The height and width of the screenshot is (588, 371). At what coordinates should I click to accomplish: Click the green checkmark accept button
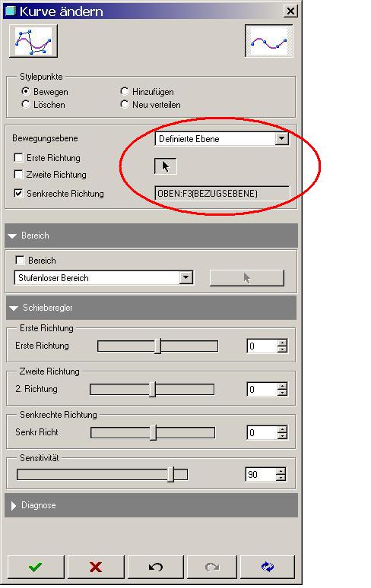[x=36, y=567]
